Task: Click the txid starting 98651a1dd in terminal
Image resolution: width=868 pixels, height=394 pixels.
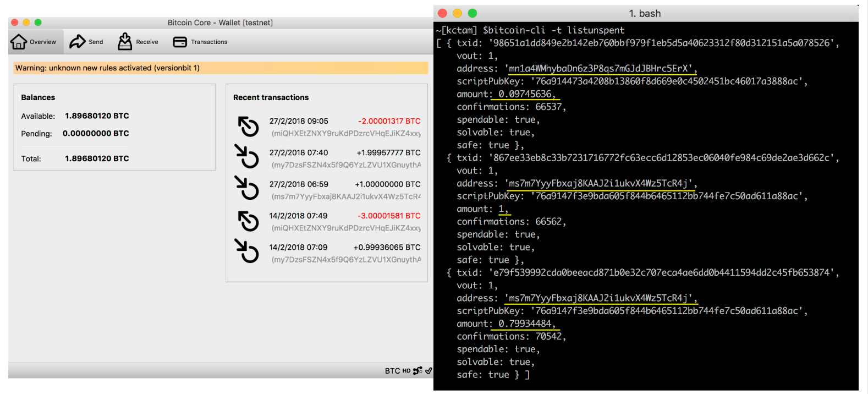Action: point(661,43)
